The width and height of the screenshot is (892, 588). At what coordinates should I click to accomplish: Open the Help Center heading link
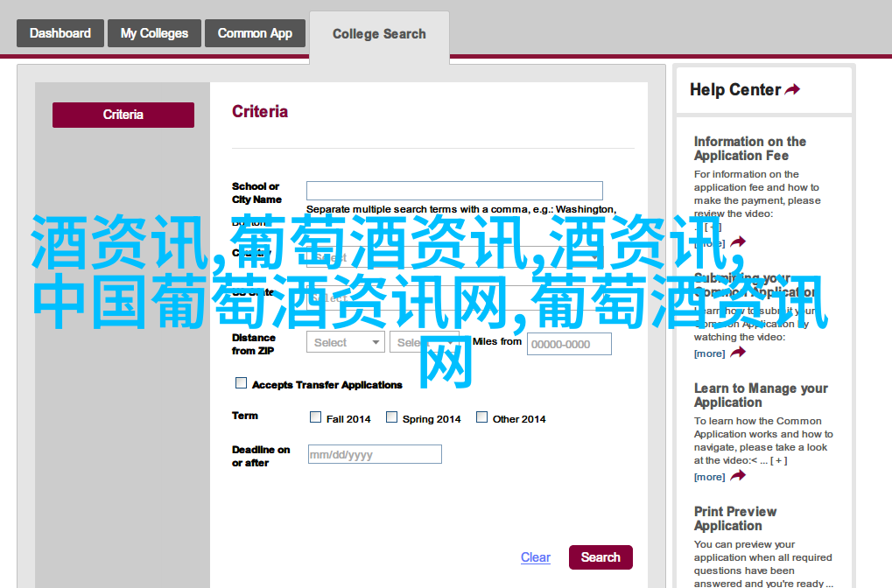pos(735,89)
